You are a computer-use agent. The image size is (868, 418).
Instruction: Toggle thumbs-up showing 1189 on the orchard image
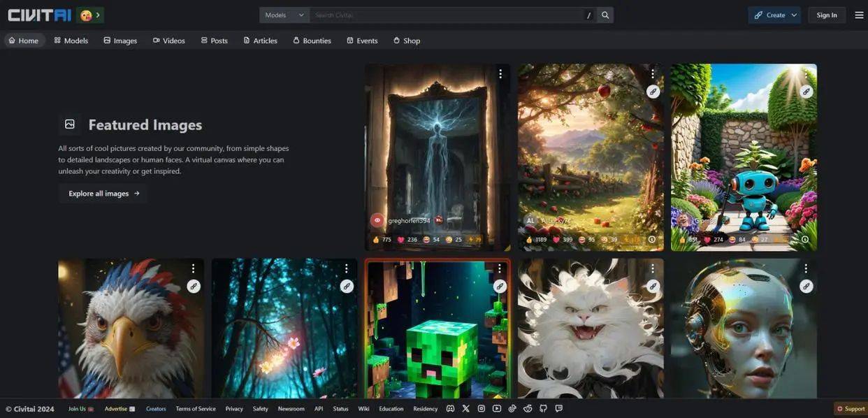[537, 239]
